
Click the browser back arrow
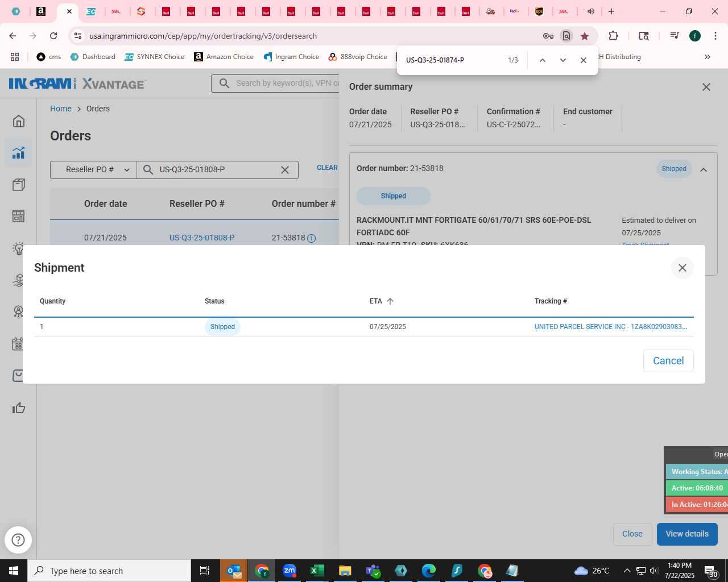click(x=13, y=36)
